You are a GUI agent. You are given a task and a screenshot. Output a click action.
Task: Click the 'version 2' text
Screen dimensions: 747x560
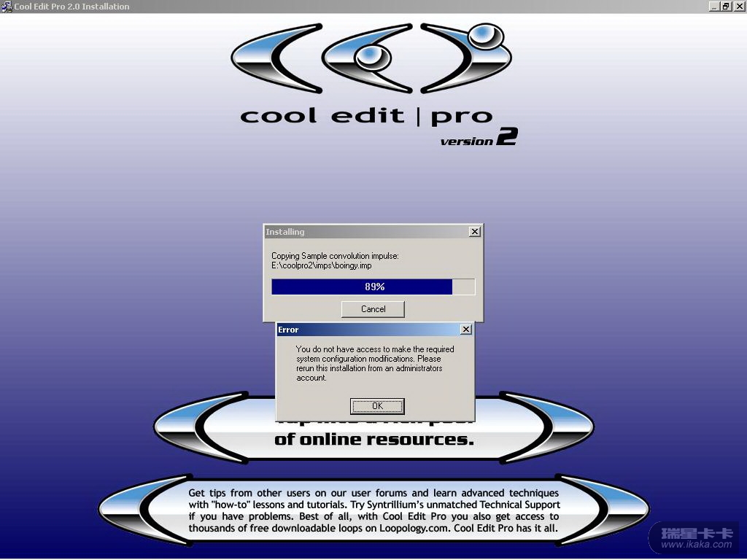coord(479,136)
